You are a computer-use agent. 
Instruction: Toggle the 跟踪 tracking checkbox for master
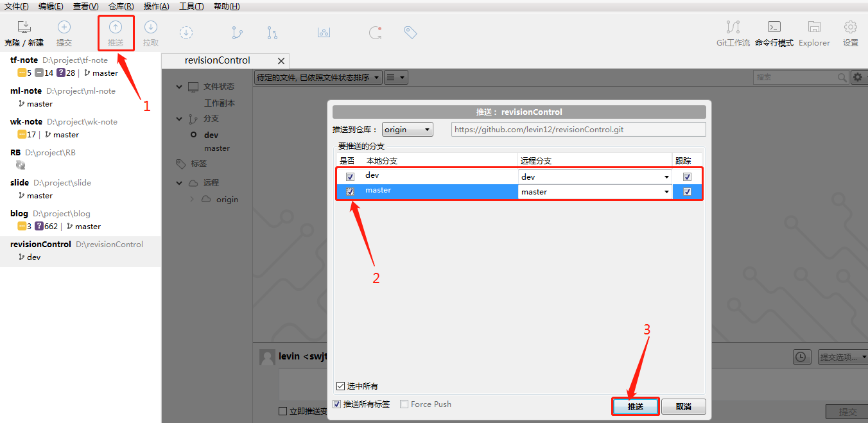tap(688, 192)
